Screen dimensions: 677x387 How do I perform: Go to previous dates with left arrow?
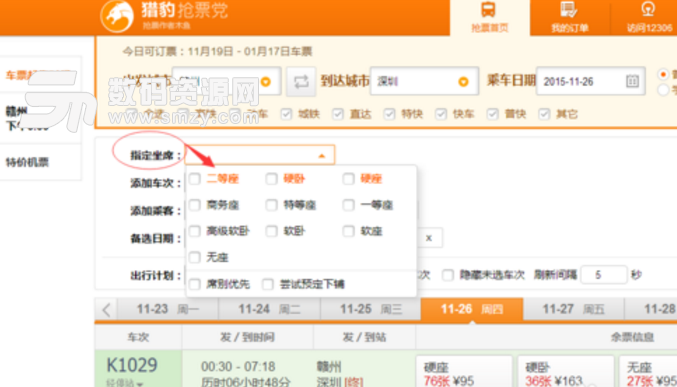click(107, 309)
